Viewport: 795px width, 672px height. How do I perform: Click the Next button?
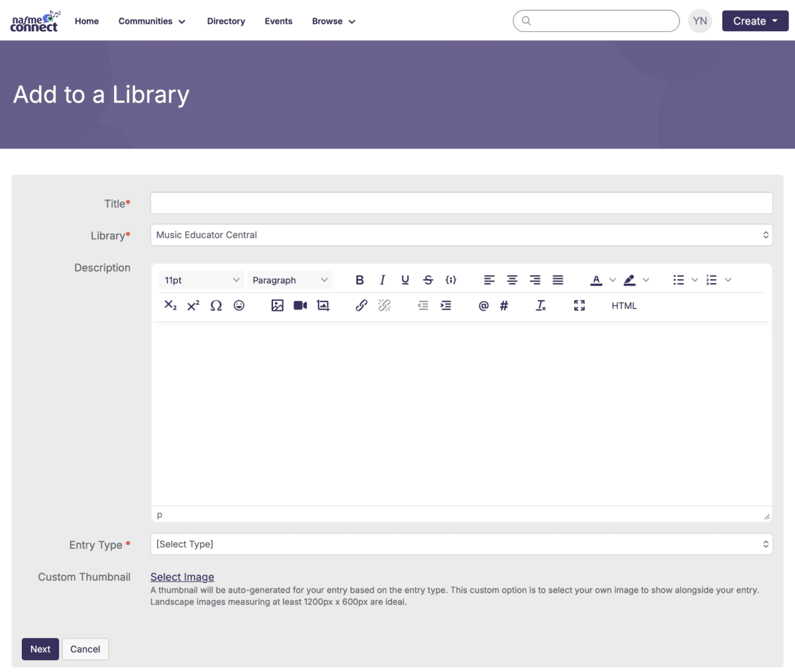[40, 649]
